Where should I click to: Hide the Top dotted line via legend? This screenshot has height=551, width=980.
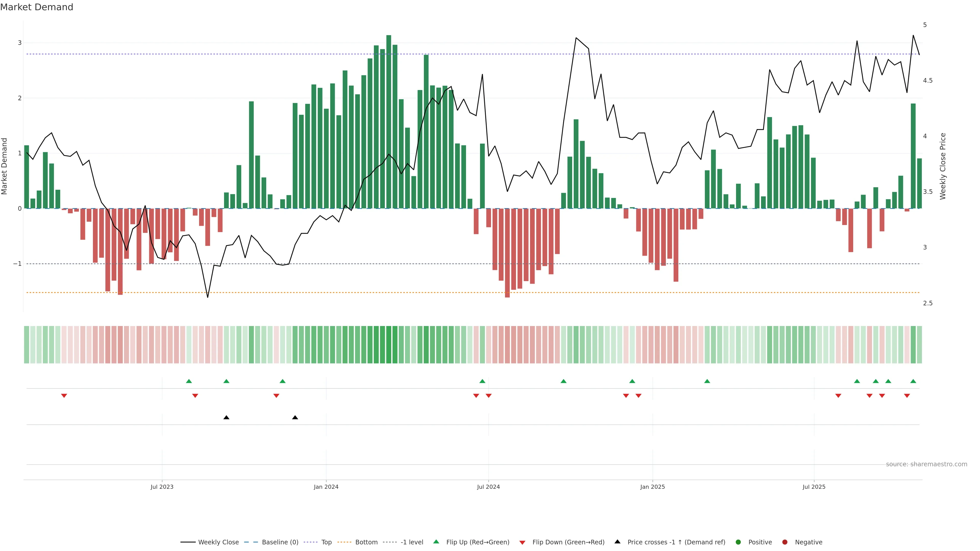(326, 542)
